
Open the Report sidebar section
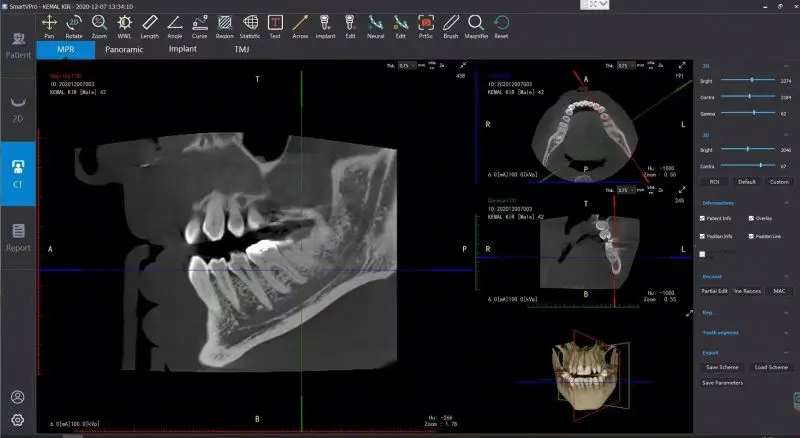coord(18,237)
